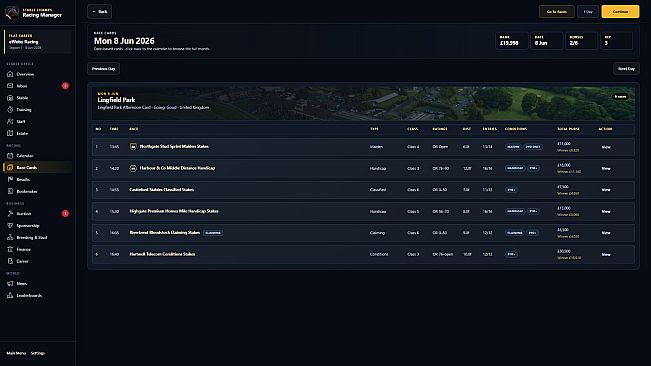The width and height of the screenshot is (651, 366).
Task: Open the Sponsorship menu label
Action: [x=28, y=225]
